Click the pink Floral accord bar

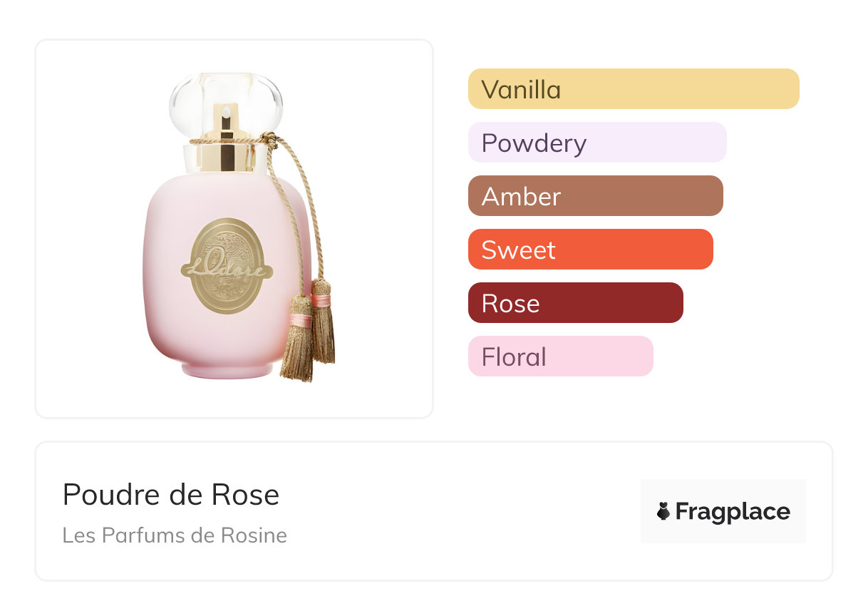point(560,356)
